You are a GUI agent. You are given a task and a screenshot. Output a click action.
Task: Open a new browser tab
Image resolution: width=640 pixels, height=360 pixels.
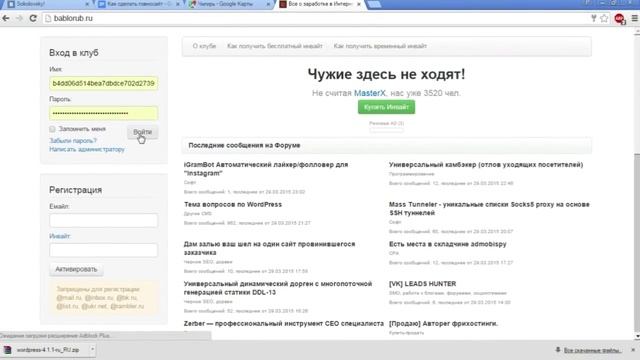point(374,4)
